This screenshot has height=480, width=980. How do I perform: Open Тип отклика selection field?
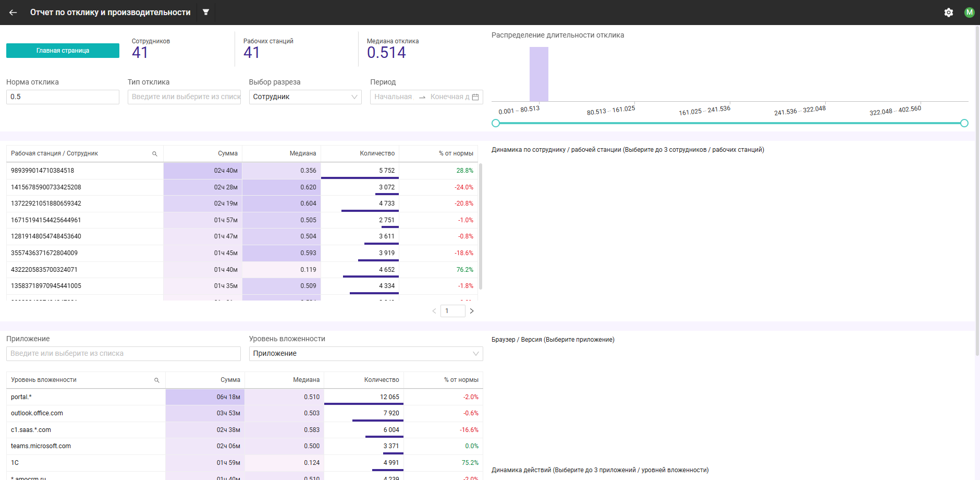tap(184, 97)
